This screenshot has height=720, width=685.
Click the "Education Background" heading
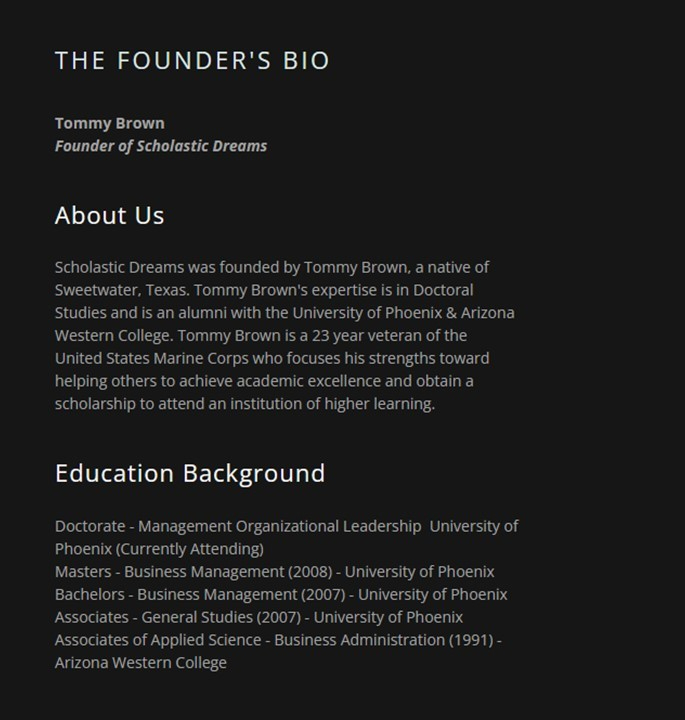[x=190, y=473]
